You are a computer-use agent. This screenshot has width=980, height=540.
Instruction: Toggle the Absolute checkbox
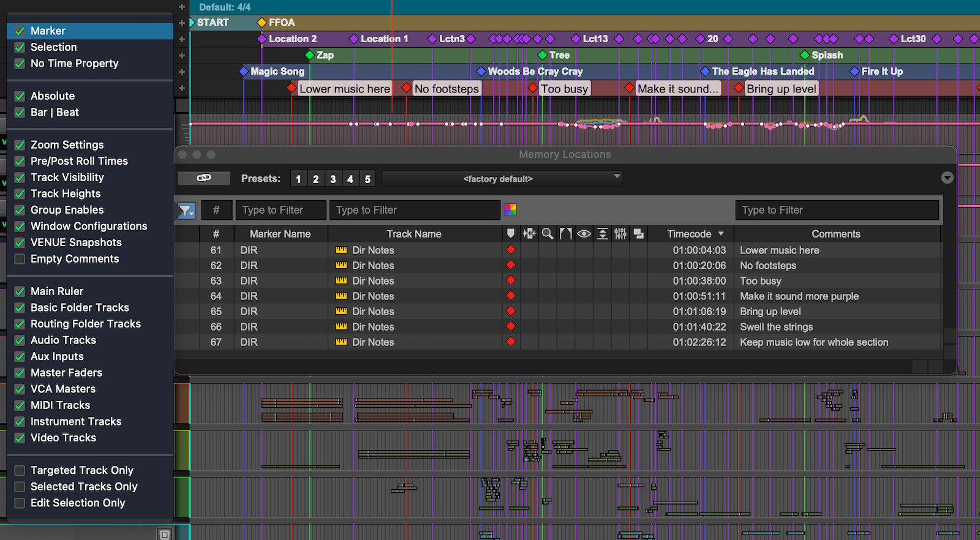coord(20,96)
